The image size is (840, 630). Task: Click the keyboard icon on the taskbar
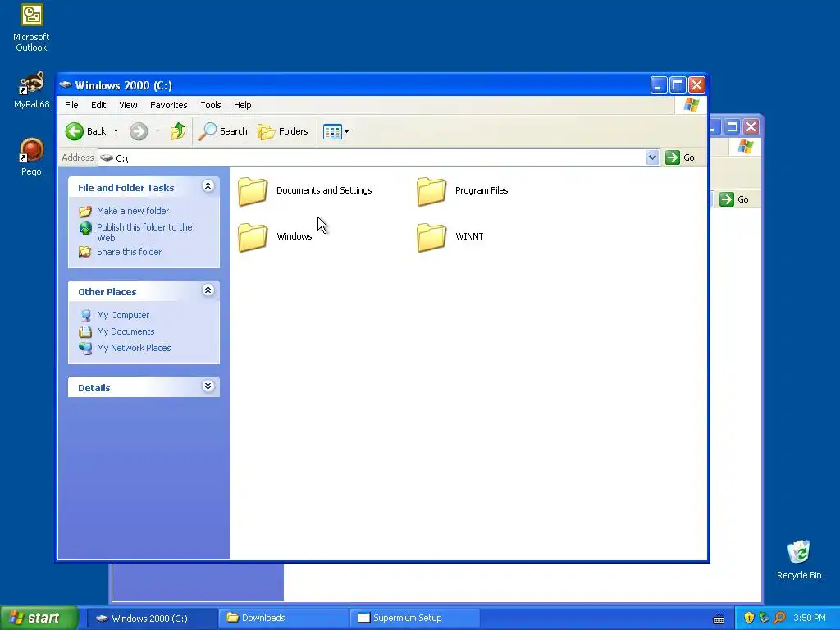click(719, 619)
